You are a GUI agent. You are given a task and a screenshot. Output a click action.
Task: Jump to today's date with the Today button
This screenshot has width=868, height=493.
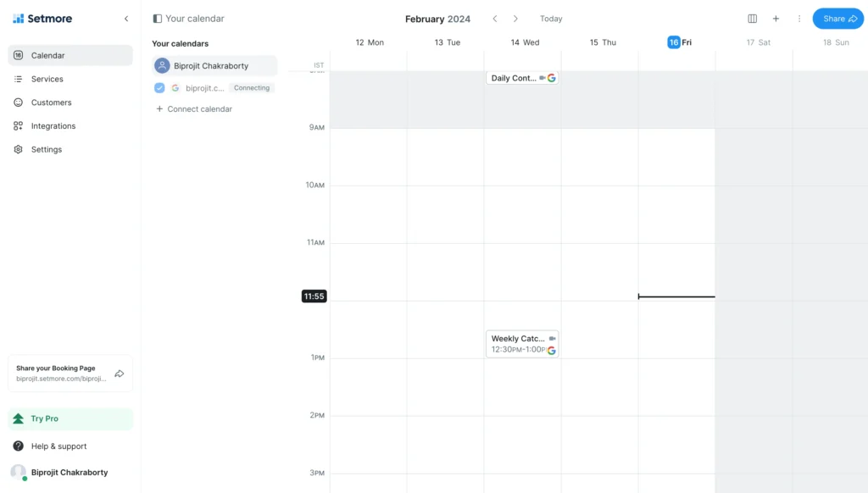click(550, 18)
